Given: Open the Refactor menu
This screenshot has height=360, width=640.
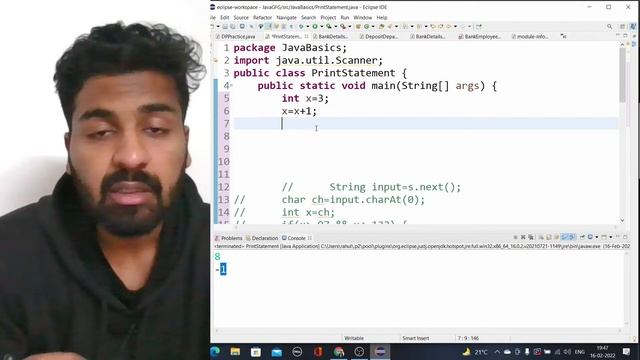Looking at the screenshot, I should (x=262, y=18).
